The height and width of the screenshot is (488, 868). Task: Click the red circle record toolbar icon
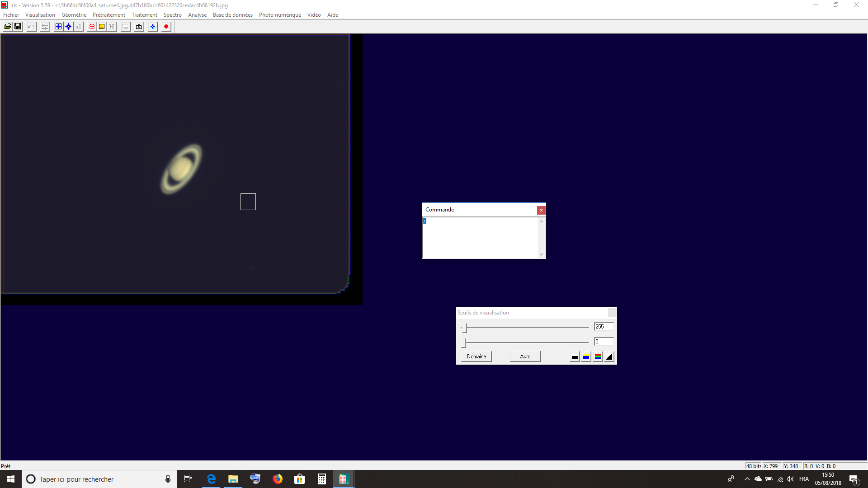tap(166, 27)
